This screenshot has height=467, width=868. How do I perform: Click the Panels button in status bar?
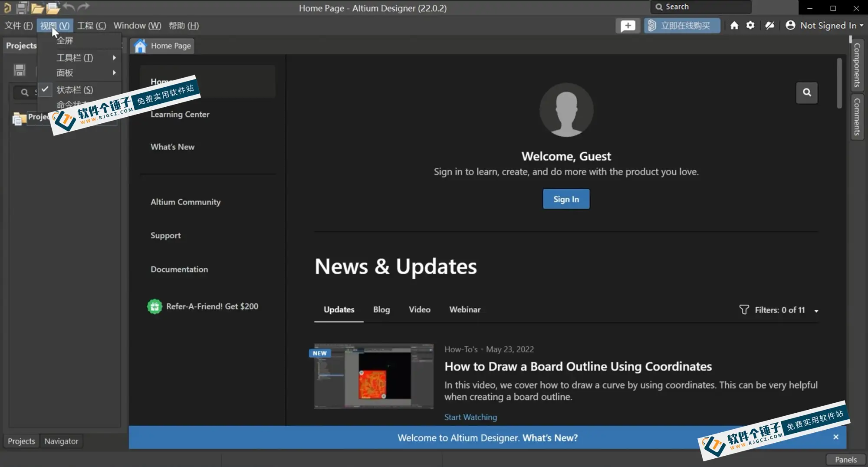point(845,460)
